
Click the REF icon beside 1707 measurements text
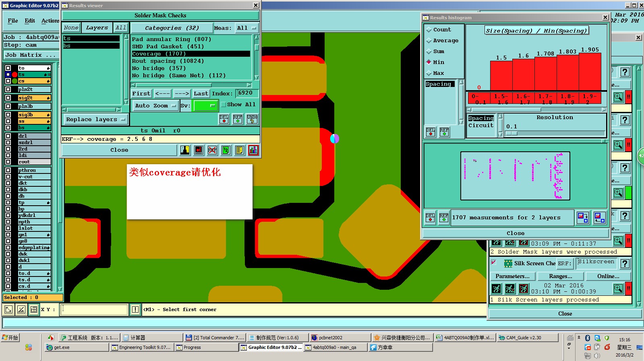click(444, 218)
